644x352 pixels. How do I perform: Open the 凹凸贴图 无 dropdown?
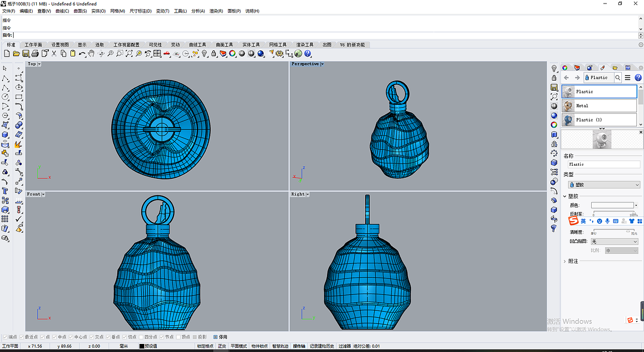click(x=614, y=242)
